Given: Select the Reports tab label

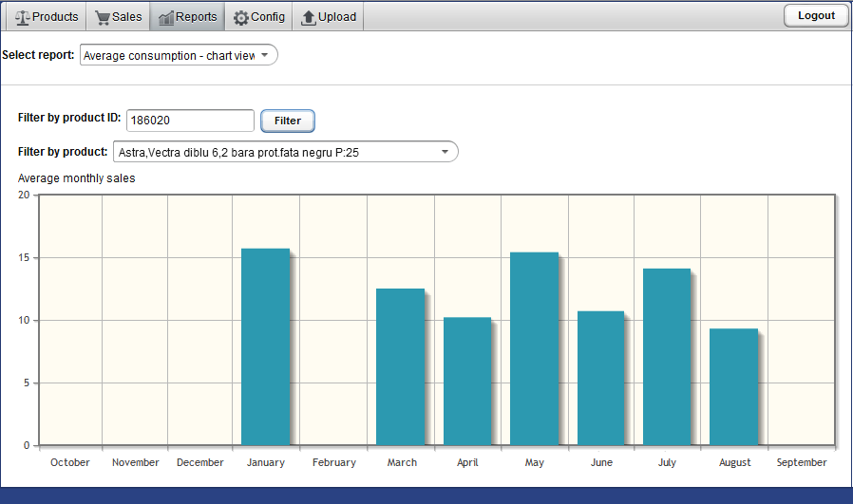Looking at the screenshot, I should pos(197,17).
